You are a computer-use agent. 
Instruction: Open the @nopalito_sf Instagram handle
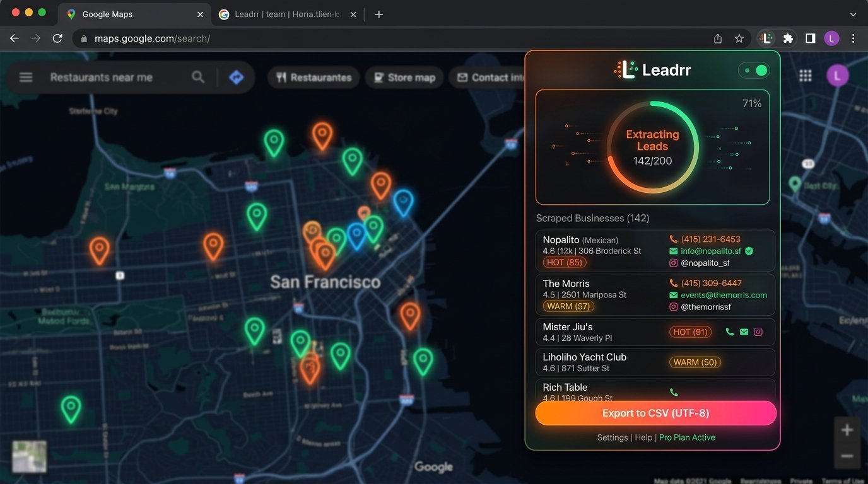(705, 263)
